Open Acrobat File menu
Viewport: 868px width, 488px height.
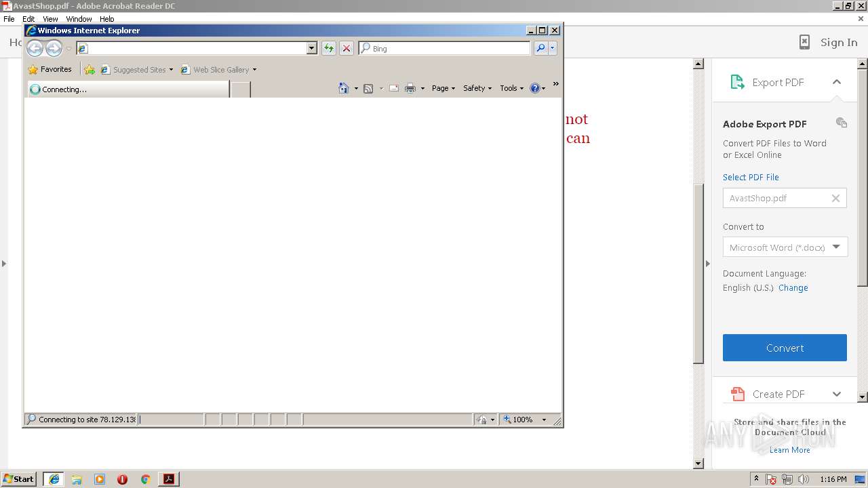click(9, 19)
